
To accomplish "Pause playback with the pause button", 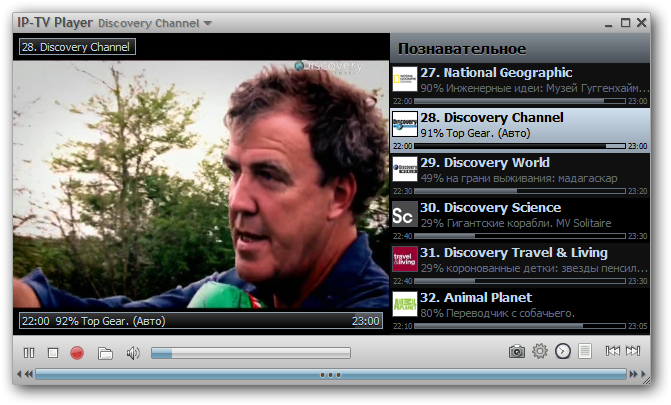I will (x=29, y=352).
